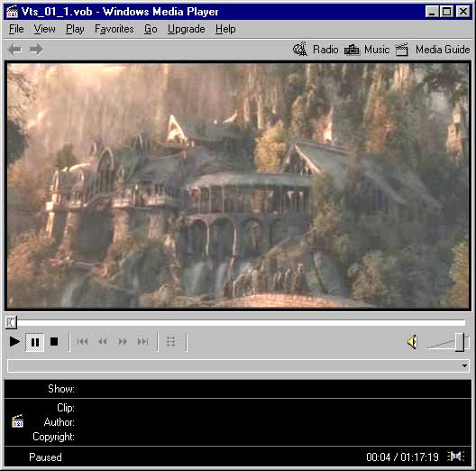Click the forward navigation arrow
This screenshot has width=476, height=471.
(x=36, y=50)
